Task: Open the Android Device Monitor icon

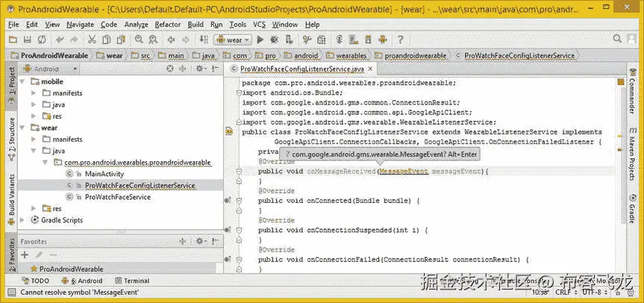Action: [x=383, y=40]
